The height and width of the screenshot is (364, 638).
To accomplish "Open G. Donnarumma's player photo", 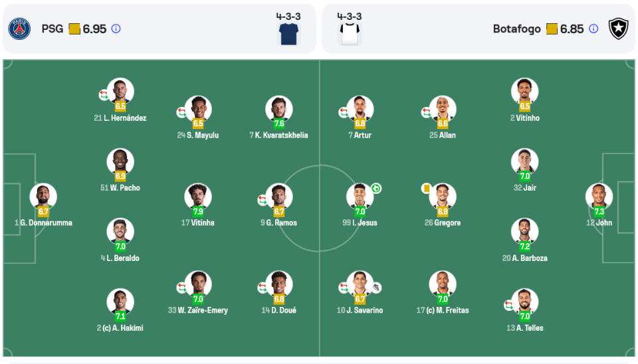I will (x=43, y=195).
